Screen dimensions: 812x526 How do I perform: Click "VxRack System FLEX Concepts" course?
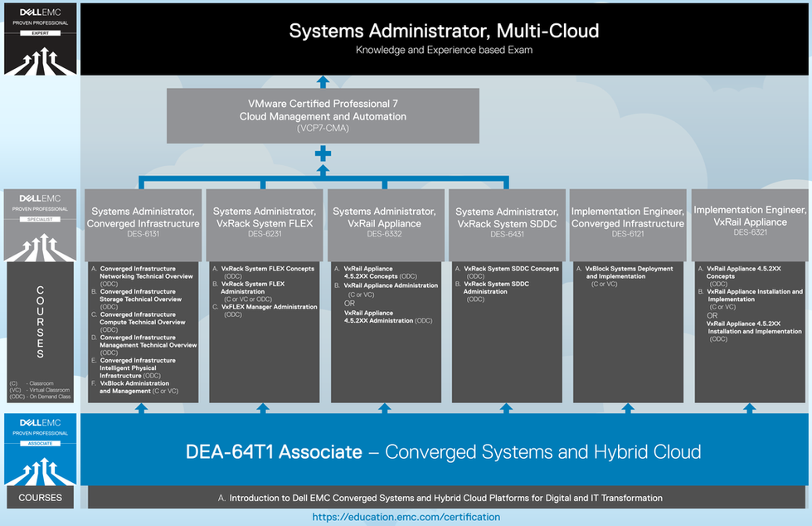pyautogui.click(x=264, y=272)
